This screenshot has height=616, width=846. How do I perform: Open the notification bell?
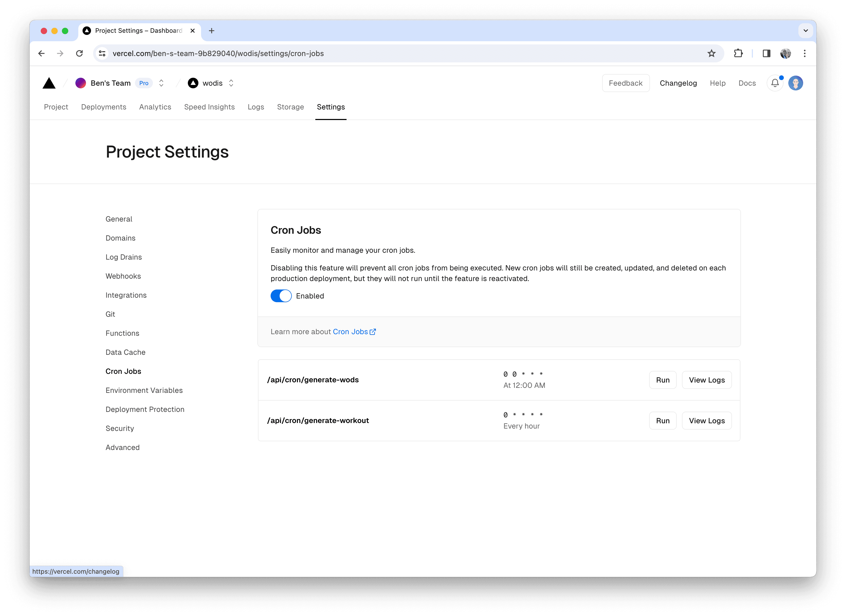pos(775,83)
